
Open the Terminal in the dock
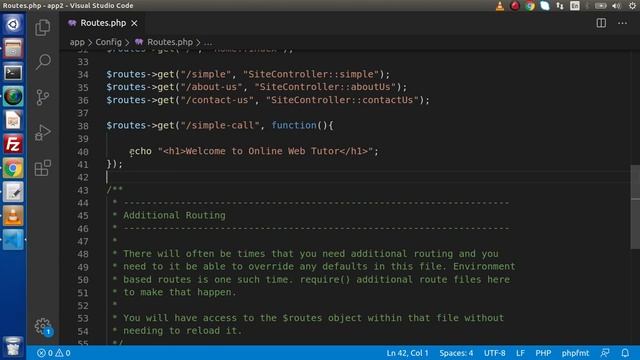(x=13, y=72)
